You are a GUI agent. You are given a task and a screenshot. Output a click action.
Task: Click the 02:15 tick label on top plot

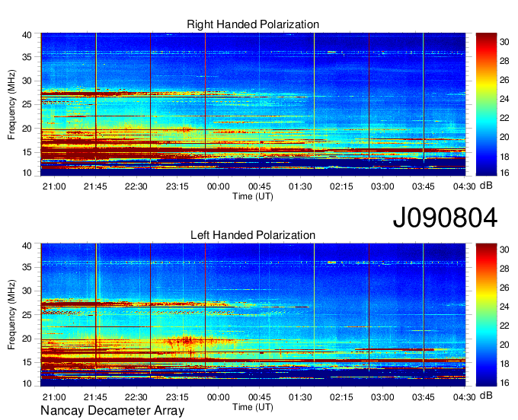pos(341,186)
